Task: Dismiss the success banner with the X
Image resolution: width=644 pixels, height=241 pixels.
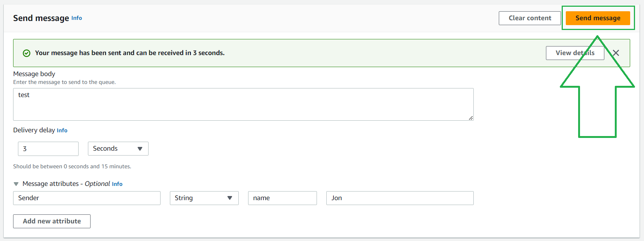Action: tap(616, 53)
